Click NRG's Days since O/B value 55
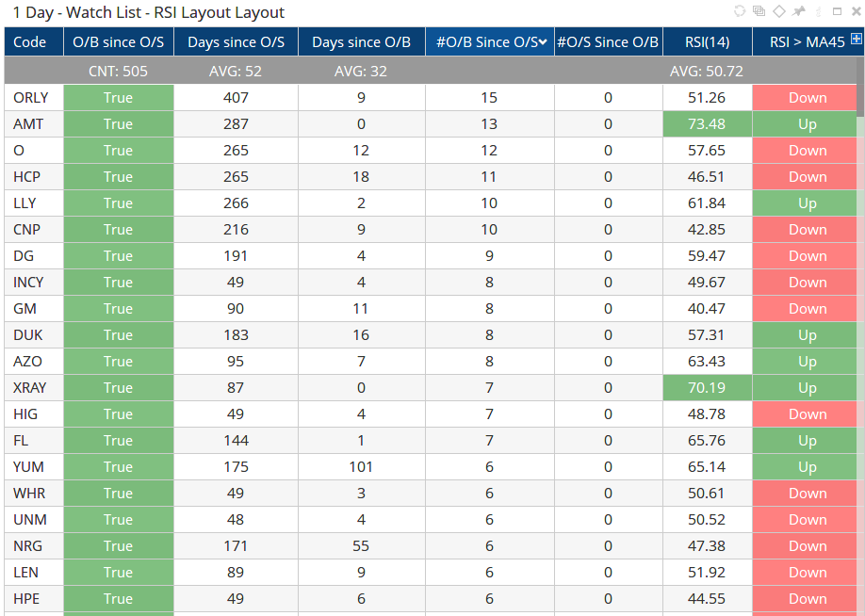Screen dimensions: 865x616 coord(361,546)
